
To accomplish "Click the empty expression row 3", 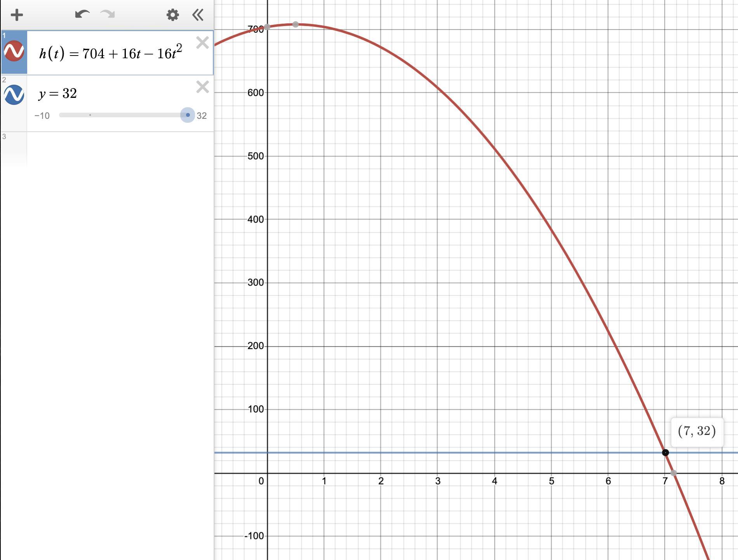I will 107,149.
